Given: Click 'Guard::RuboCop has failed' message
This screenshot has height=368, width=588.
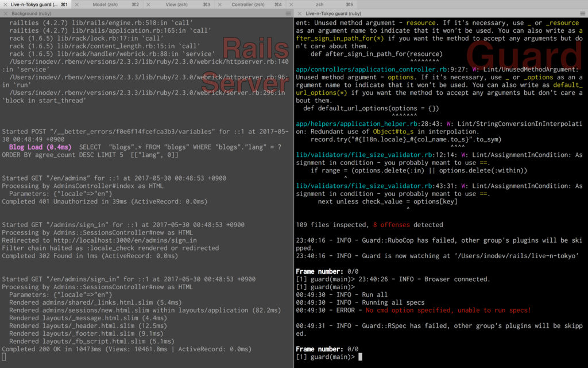Looking at the screenshot, I should [x=439, y=244].
